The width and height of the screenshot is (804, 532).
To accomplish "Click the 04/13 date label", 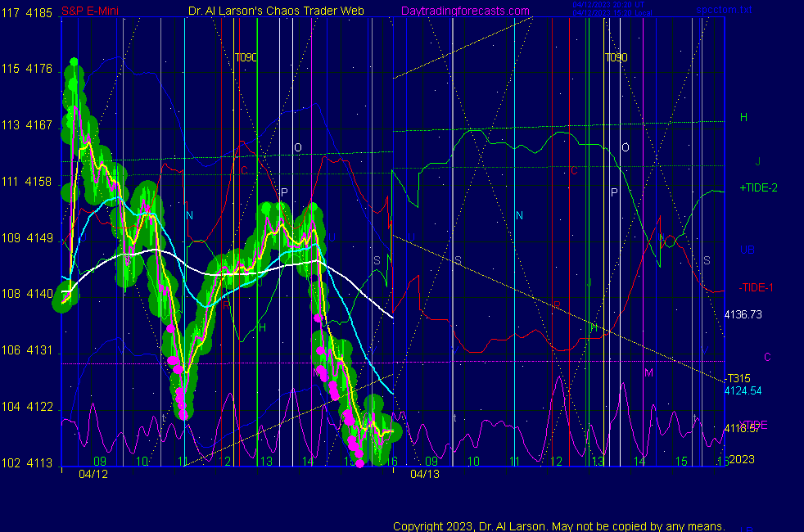I will (425, 474).
